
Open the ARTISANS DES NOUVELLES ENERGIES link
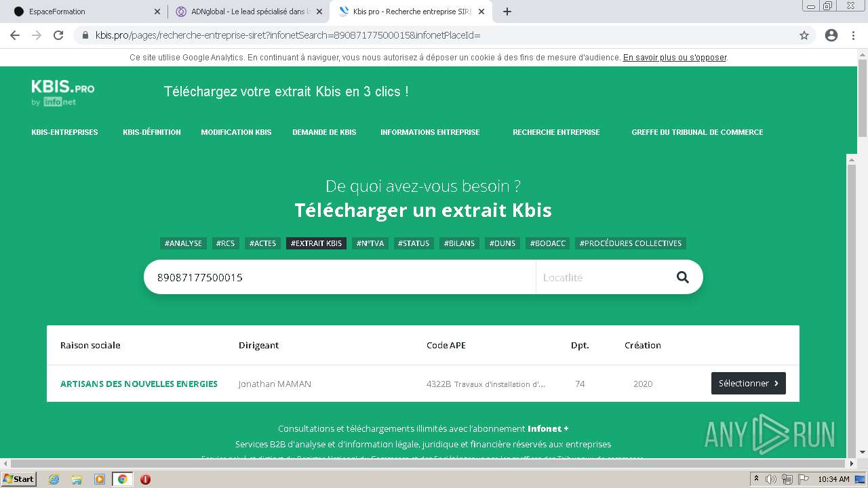(139, 384)
